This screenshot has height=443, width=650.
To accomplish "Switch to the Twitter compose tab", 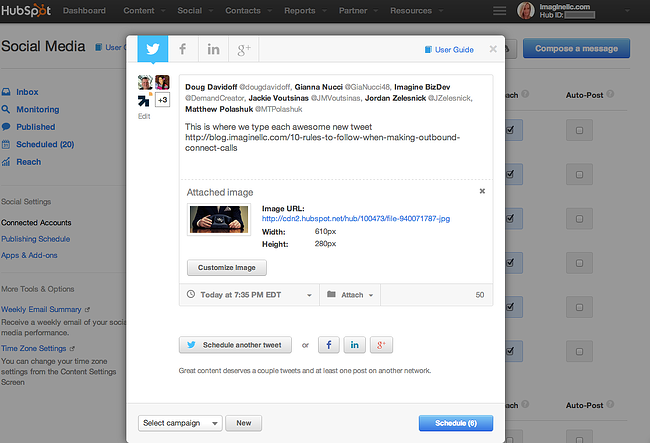I will point(153,49).
